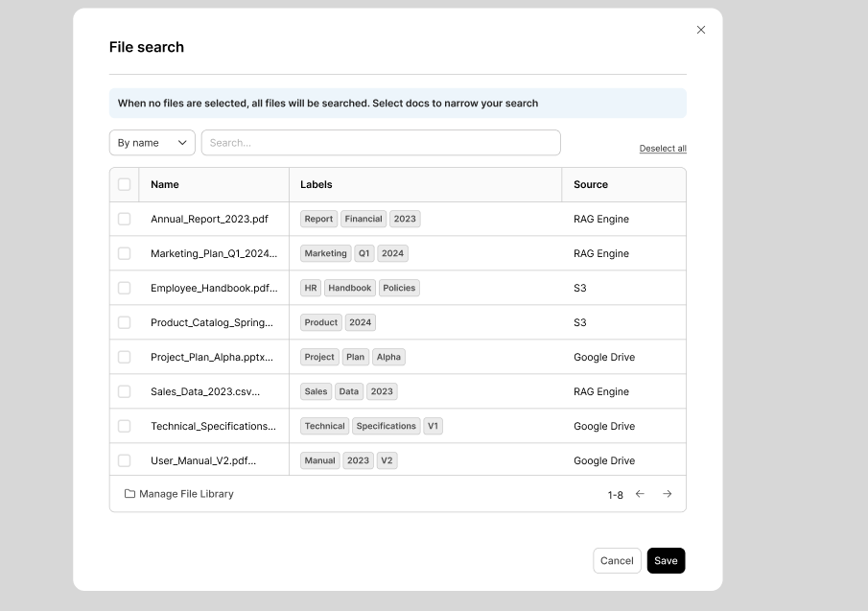Click RAG Engine source in Annual_Report row
Viewport: 868px width, 611px height.
(601, 219)
